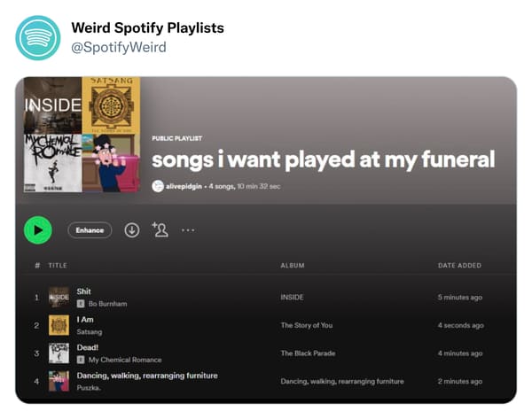Viewport: 532px width, 419px height.
Task: Select the track Dead!
Action: (88, 347)
